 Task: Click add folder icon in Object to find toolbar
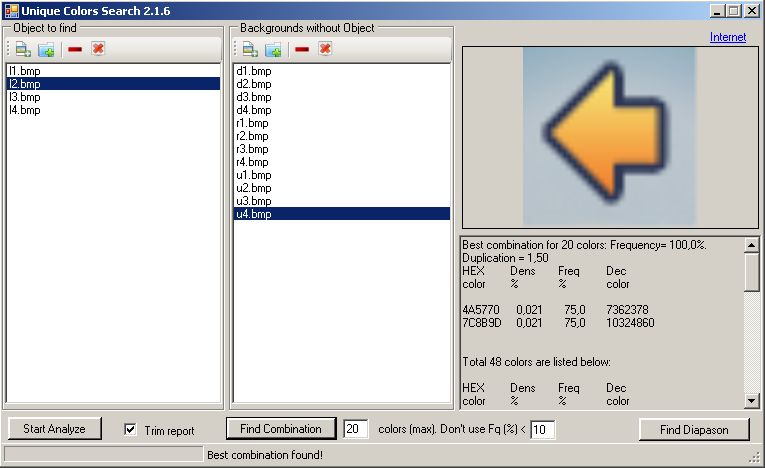pos(46,49)
